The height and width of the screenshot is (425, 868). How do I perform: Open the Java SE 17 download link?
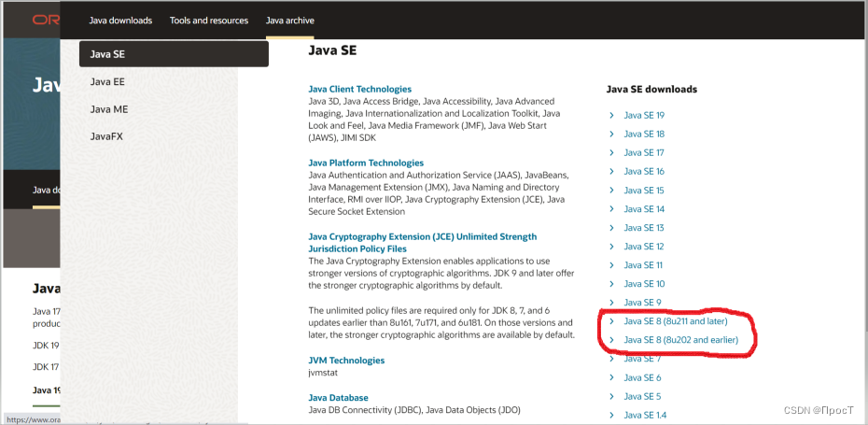pyautogui.click(x=644, y=153)
